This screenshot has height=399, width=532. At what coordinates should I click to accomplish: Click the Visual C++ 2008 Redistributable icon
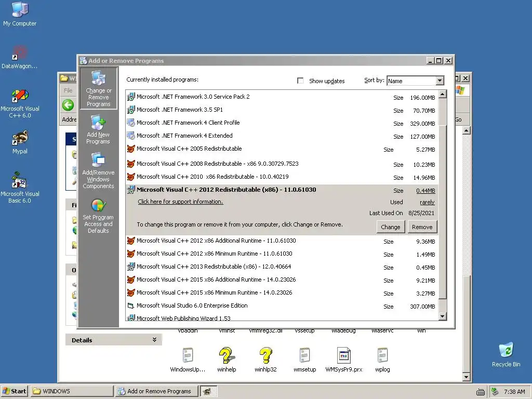point(130,164)
